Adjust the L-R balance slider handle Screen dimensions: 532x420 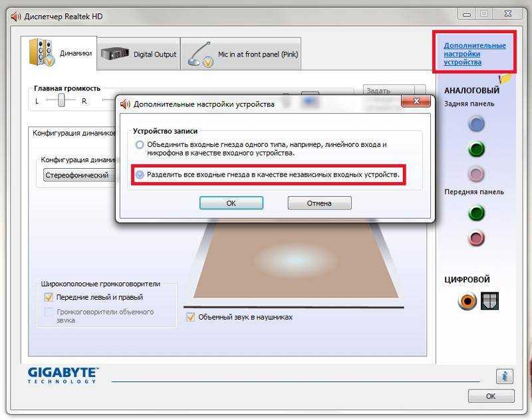point(61,100)
